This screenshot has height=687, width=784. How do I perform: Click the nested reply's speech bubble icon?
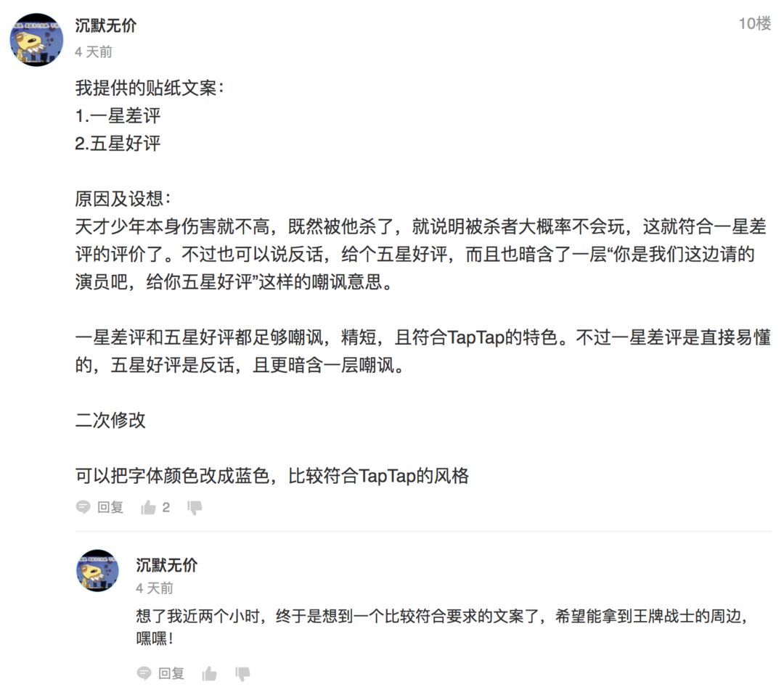point(144,673)
